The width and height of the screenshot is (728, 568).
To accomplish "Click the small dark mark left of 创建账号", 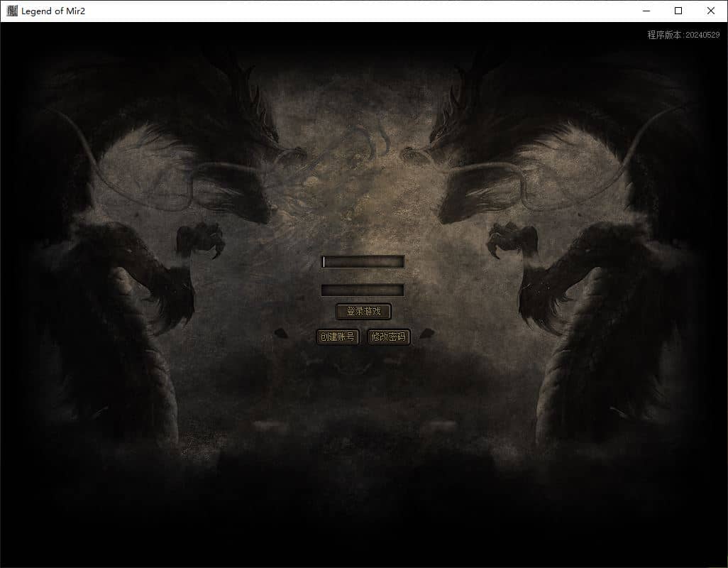I will point(280,333).
